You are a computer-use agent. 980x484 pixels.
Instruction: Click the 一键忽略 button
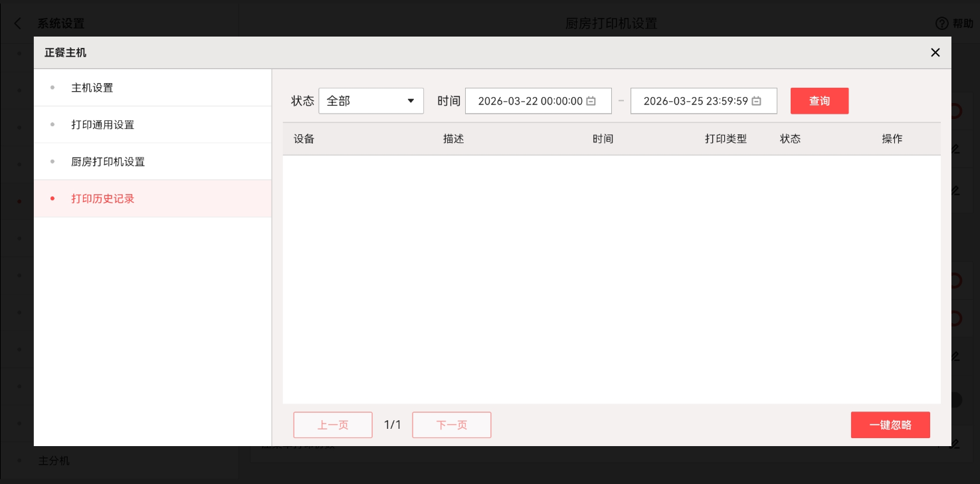click(890, 425)
